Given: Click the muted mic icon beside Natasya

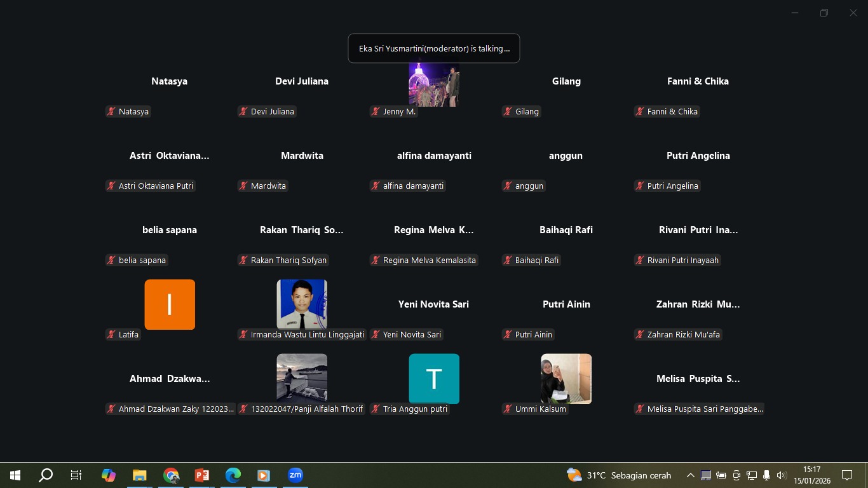Looking at the screenshot, I should (112, 112).
